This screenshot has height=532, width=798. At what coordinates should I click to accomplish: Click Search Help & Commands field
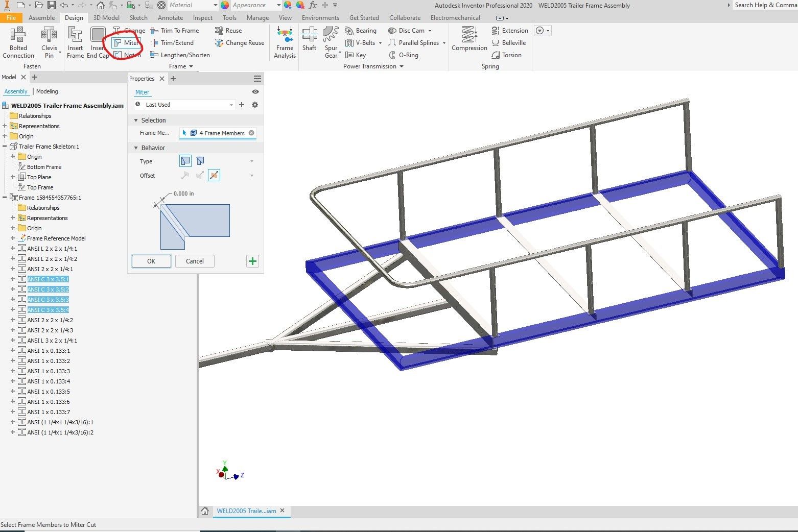(765, 5)
